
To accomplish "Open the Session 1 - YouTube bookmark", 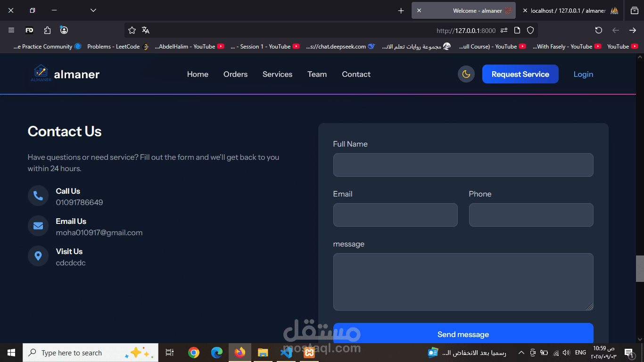I will tap(265, 47).
